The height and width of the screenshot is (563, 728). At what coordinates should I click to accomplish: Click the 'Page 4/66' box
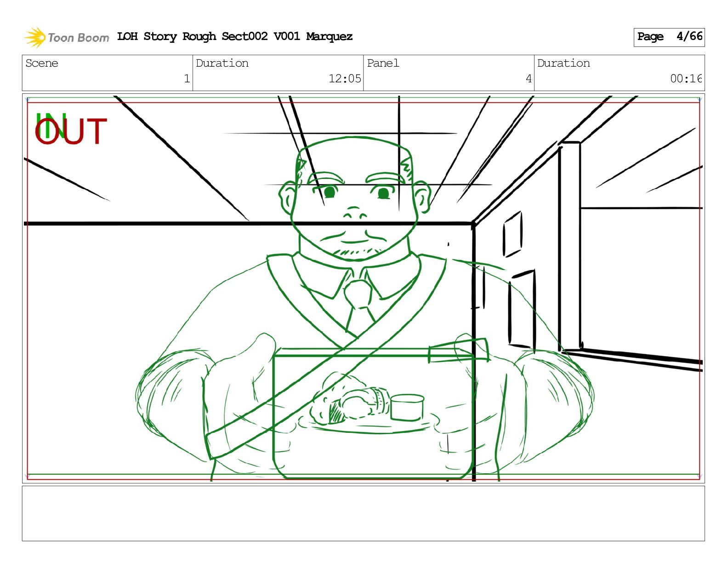coord(669,37)
